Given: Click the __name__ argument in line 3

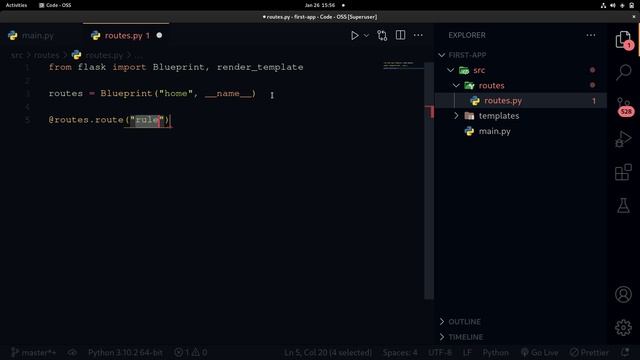Looking at the screenshot, I should pos(228,93).
